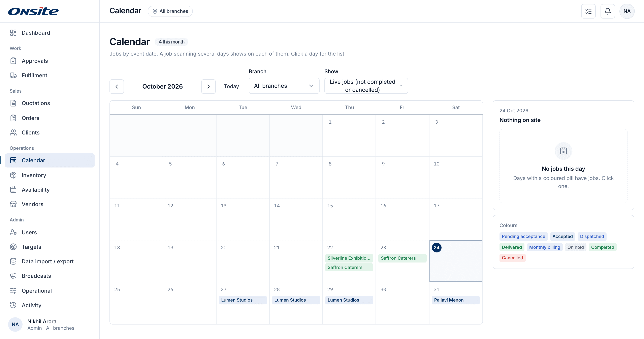Click the Data import / export database icon
This screenshot has height=339, width=644.
[13, 261]
